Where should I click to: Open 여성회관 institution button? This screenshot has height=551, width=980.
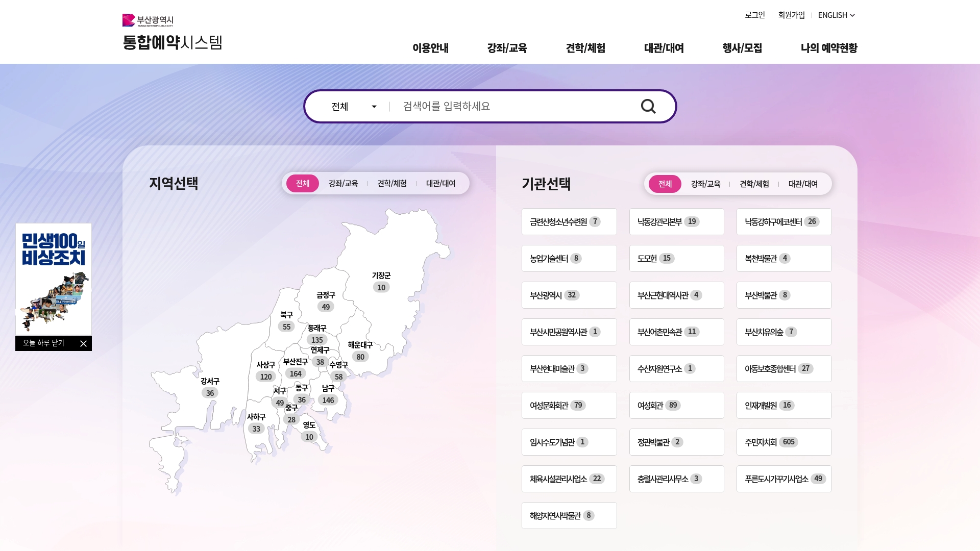point(676,405)
